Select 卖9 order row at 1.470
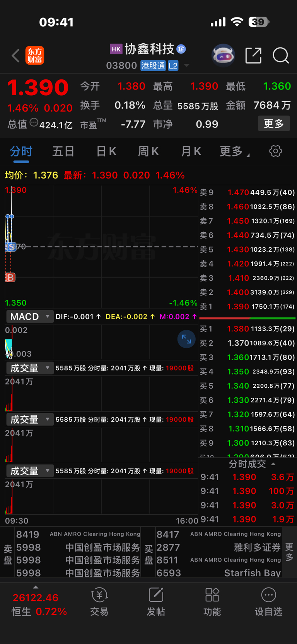Image resolution: width=297 pixels, height=644 pixels. (x=247, y=192)
